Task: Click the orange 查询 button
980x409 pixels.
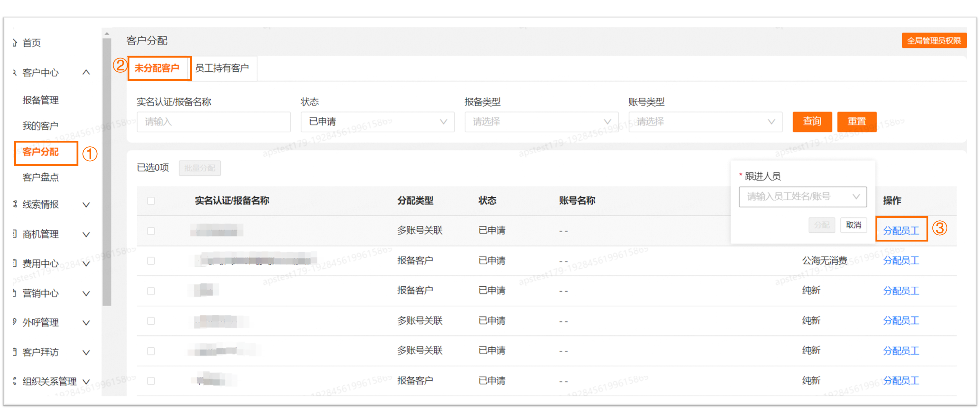Action: click(x=812, y=122)
